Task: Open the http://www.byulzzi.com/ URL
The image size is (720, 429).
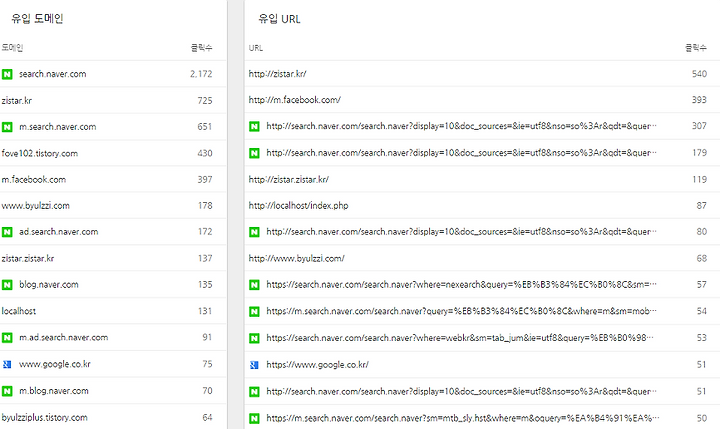Action: click(297, 259)
